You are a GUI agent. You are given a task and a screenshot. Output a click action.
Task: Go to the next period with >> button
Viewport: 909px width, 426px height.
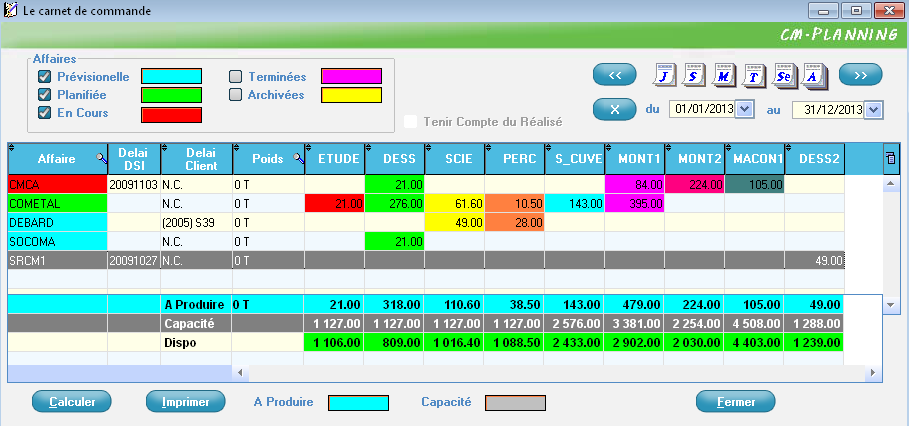(x=860, y=75)
